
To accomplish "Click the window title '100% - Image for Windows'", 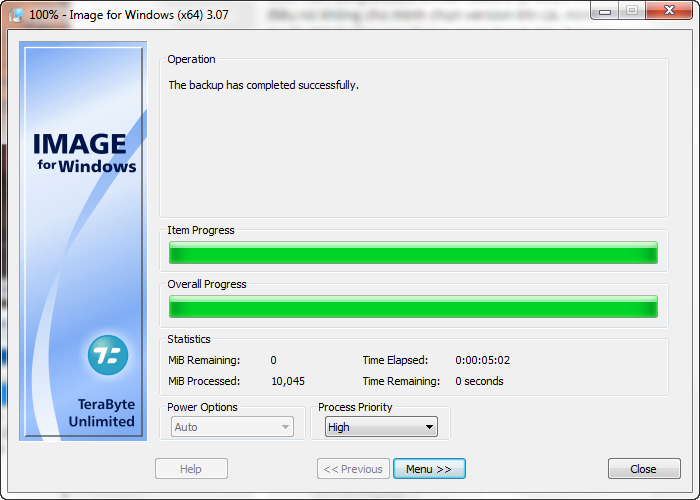I will tap(129, 15).
